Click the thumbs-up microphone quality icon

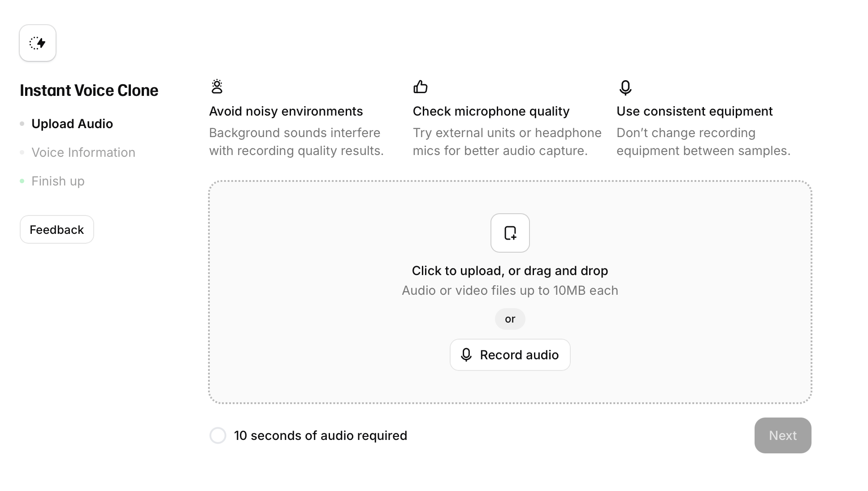(x=421, y=86)
